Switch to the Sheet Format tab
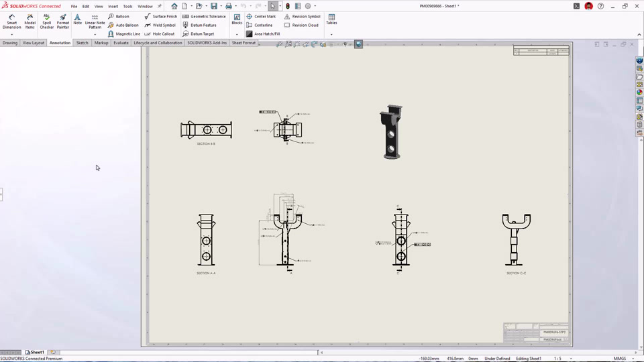 coord(244,43)
